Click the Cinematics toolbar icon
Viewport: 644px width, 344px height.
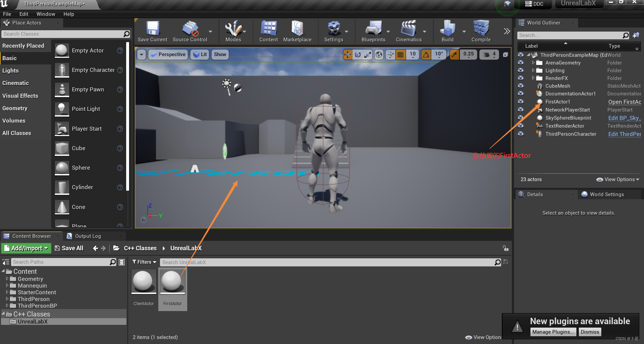[x=408, y=31]
